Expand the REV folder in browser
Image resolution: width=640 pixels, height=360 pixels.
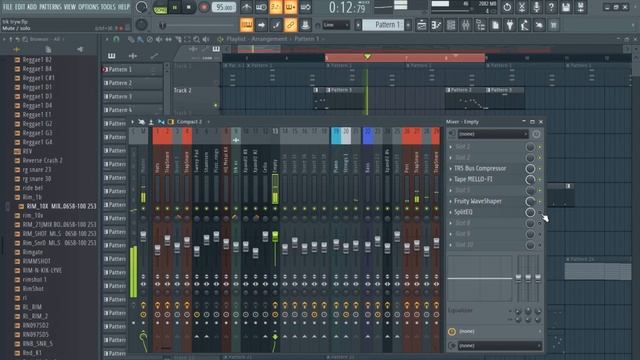point(27,151)
